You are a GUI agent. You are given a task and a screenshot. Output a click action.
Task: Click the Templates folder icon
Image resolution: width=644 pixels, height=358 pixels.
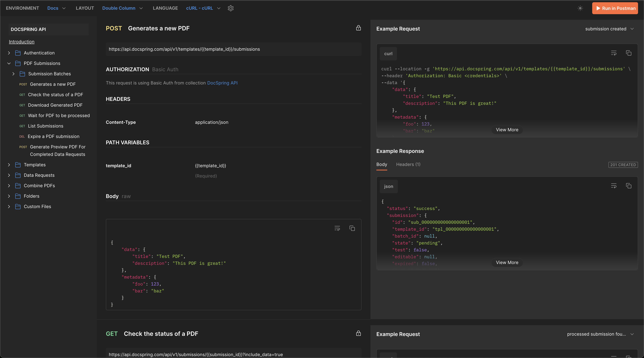(x=18, y=165)
